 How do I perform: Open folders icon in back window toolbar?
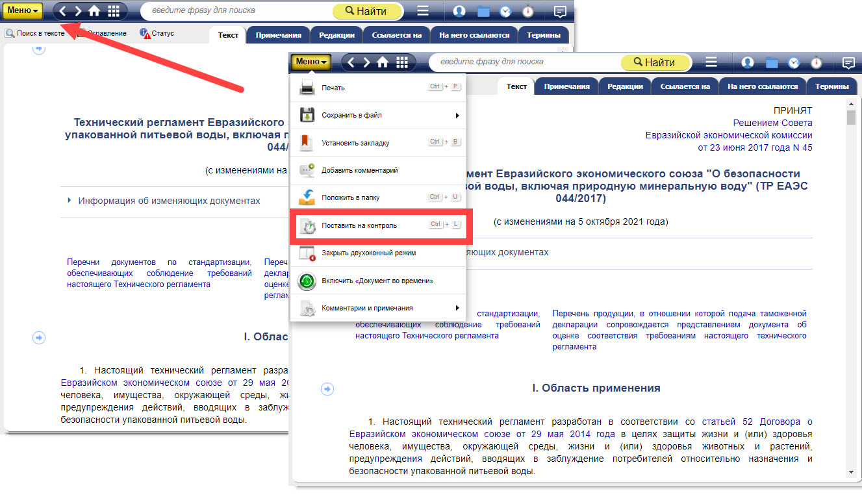coord(483,10)
